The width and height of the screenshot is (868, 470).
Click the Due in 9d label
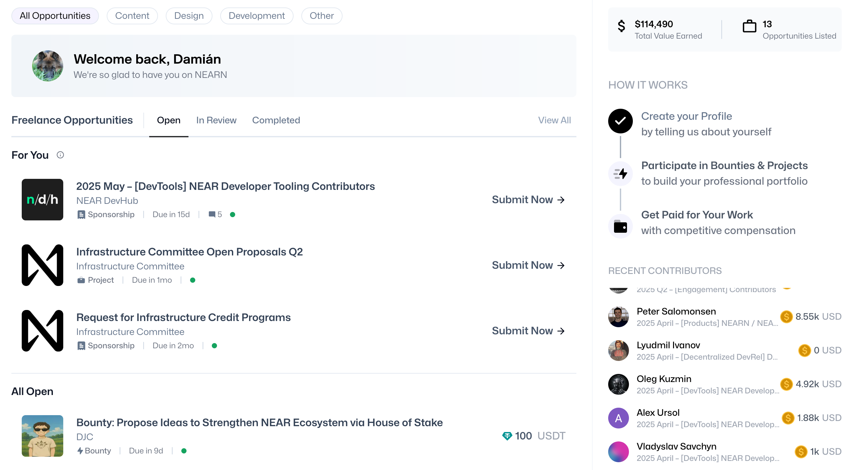(x=146, y=451)
